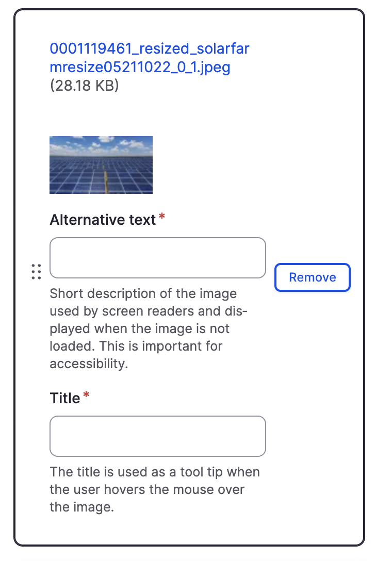Click "mresize05211022_0_1.jpeg" link line

point(140,67)
